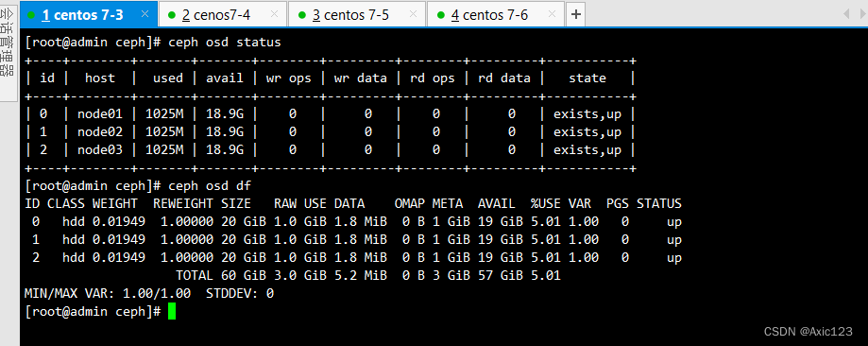This screenshot has height=346, width=868.
Task: Click the "%USE" header in df output
Action: point(546,203)
